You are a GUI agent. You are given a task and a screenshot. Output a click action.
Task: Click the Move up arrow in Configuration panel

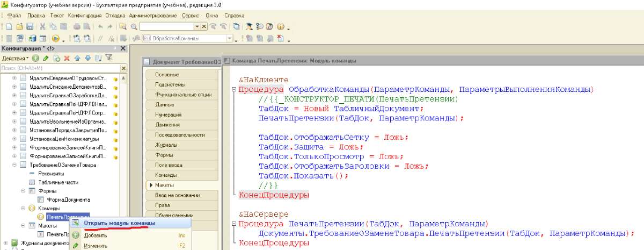[77, 58]
